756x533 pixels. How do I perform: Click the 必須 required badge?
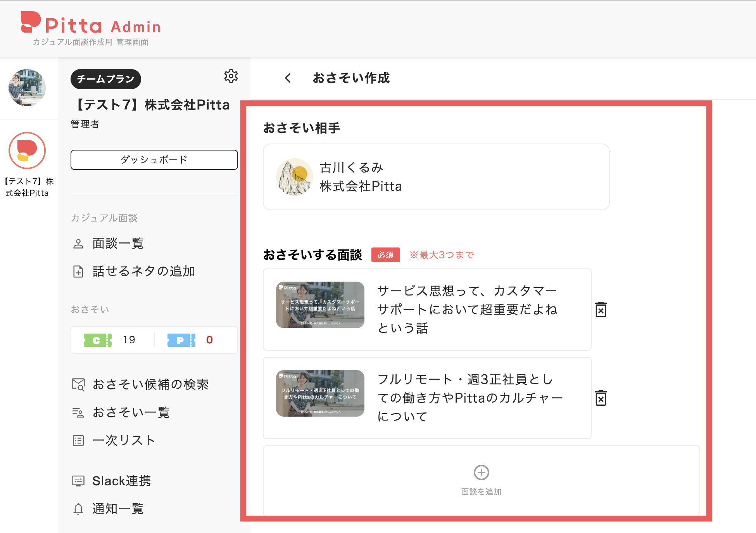(386, 255)
